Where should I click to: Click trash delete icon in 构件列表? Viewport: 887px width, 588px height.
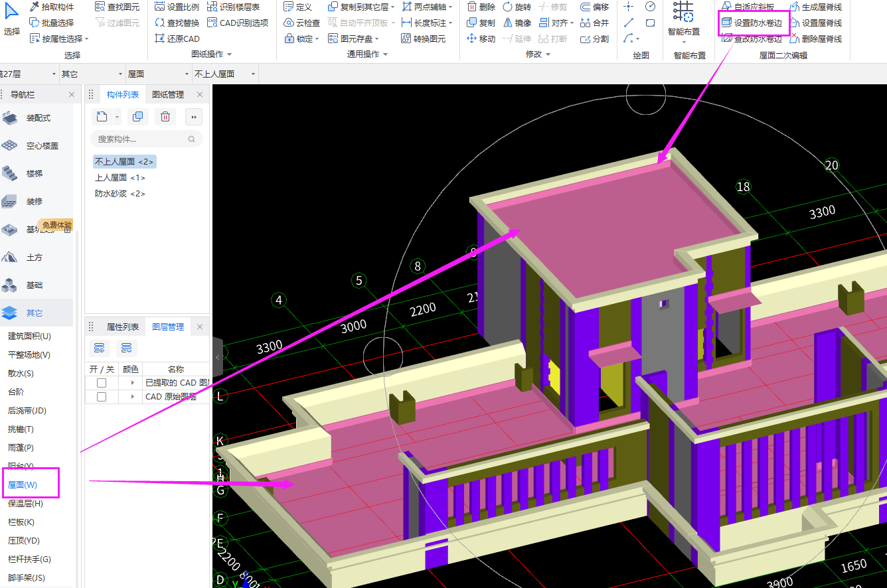click(165, 117)
